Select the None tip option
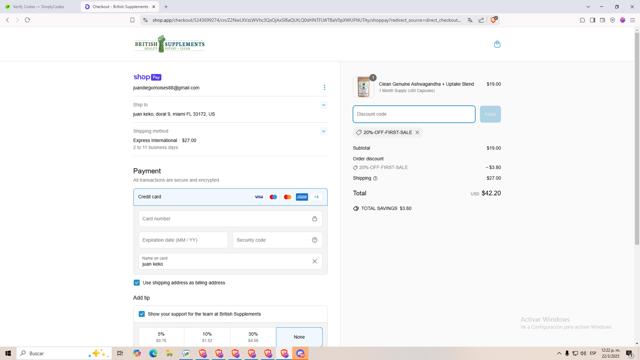The width and height of the screenshot is (640, 360). coord(299,337)
